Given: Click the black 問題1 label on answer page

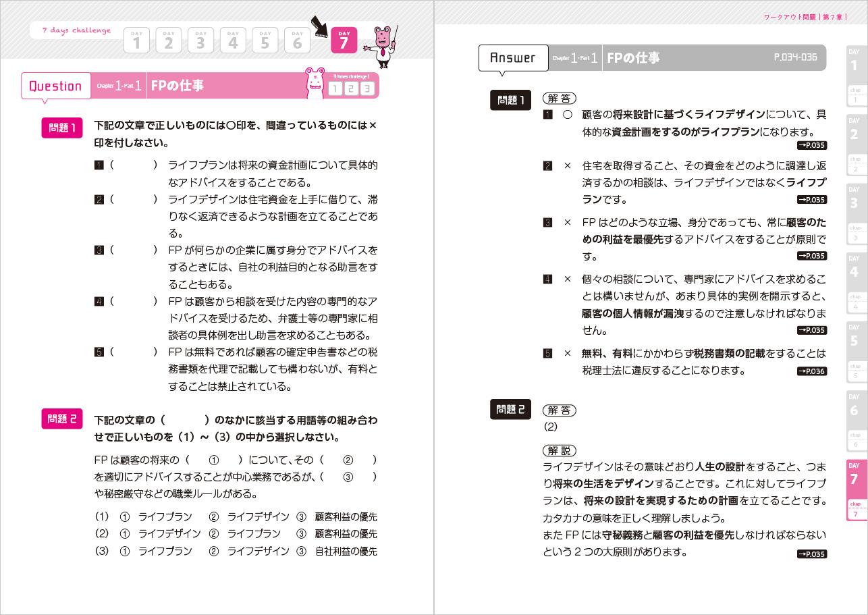Looking at the screenshot, I should [511, 100].
